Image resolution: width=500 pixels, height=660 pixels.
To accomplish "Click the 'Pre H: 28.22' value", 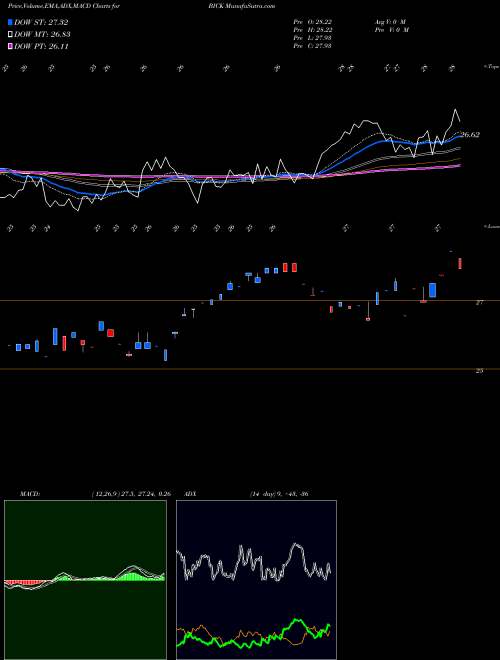I will pyautogui.click(x=312, y=30).
